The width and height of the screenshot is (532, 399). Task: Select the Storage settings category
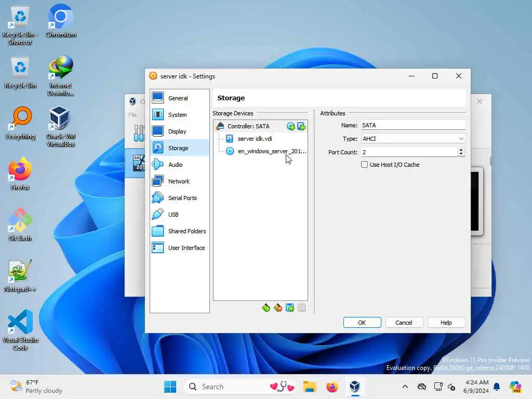coord(179,148)
